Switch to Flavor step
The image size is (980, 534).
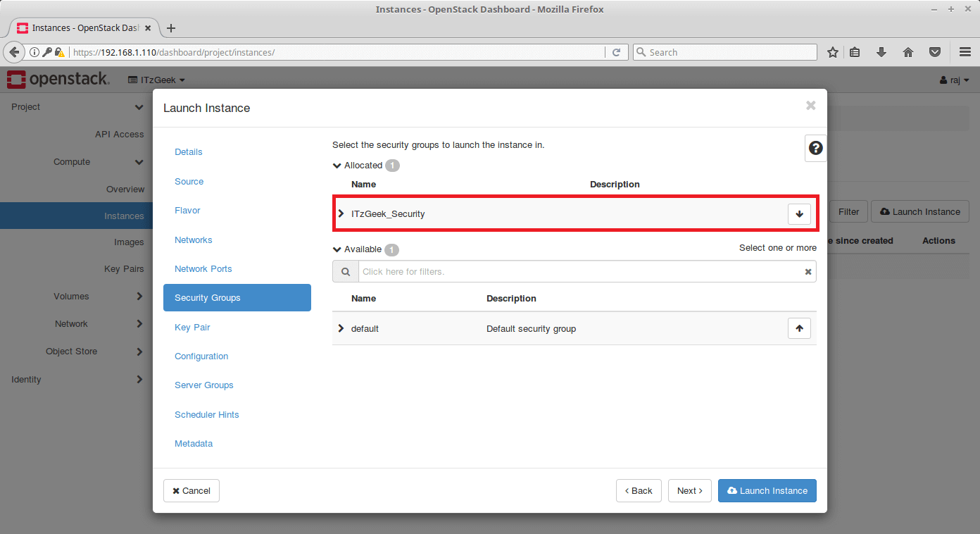[x=188, y=211]
